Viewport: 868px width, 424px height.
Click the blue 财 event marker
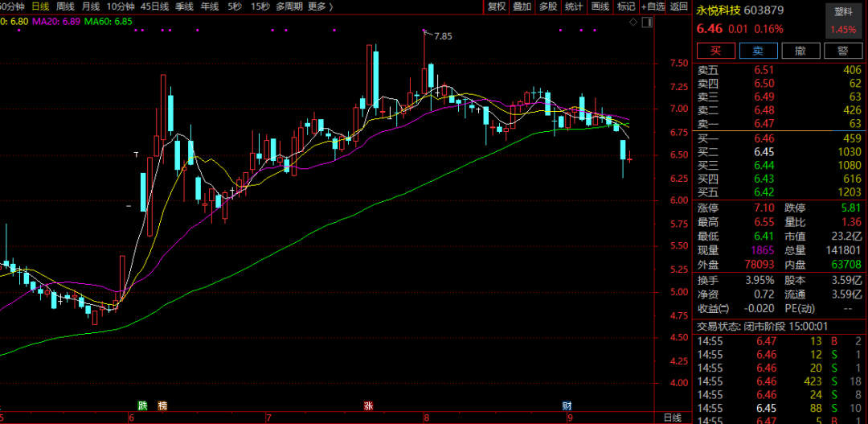[567, 405]
